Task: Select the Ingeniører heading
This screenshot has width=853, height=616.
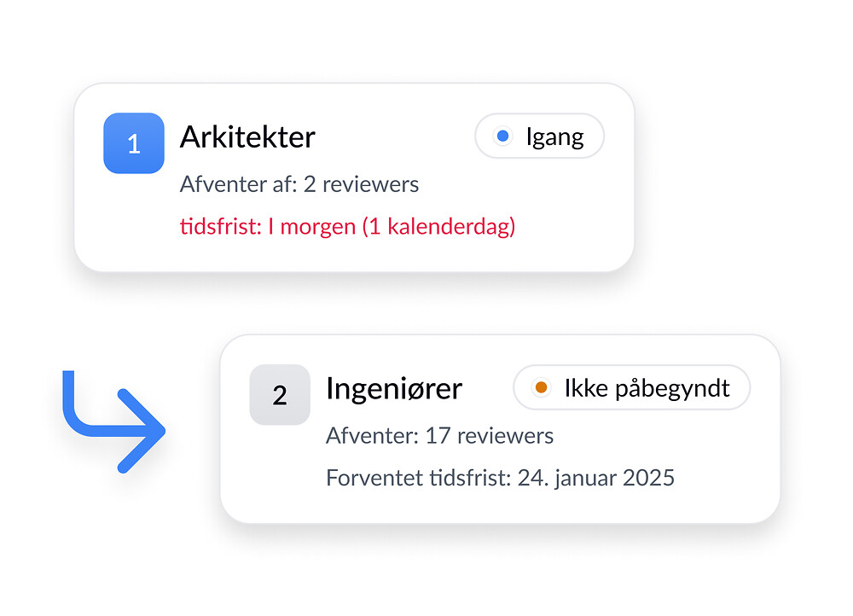Action: pyautogui.click(x=394, y=388)
